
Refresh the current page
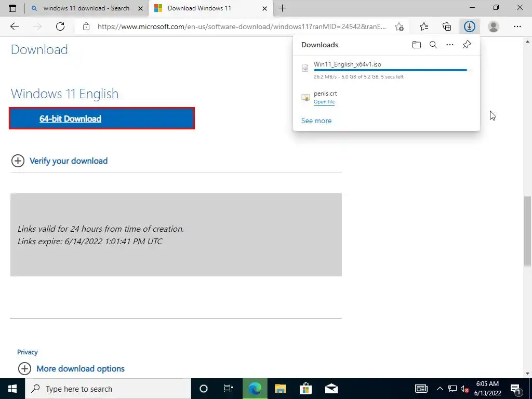pyautogui.click(x=60, y=26)
